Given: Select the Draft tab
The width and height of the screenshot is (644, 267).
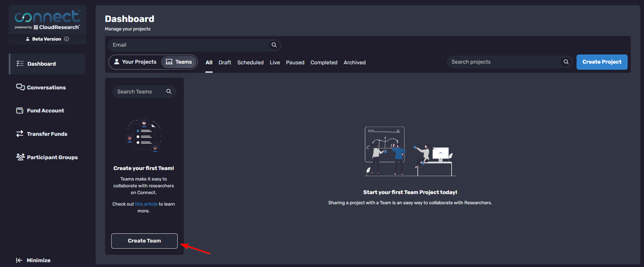Looking at the screenshot, I should [225, 63].
